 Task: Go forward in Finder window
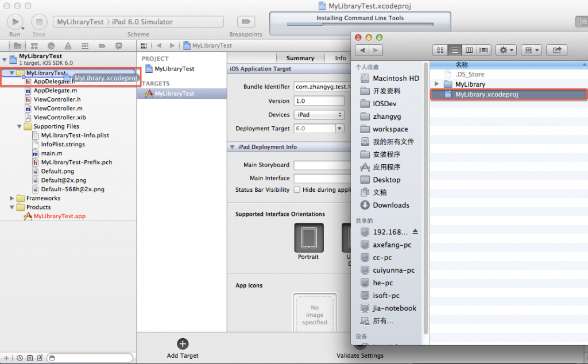pyautogui.click(x=376, y=50)
